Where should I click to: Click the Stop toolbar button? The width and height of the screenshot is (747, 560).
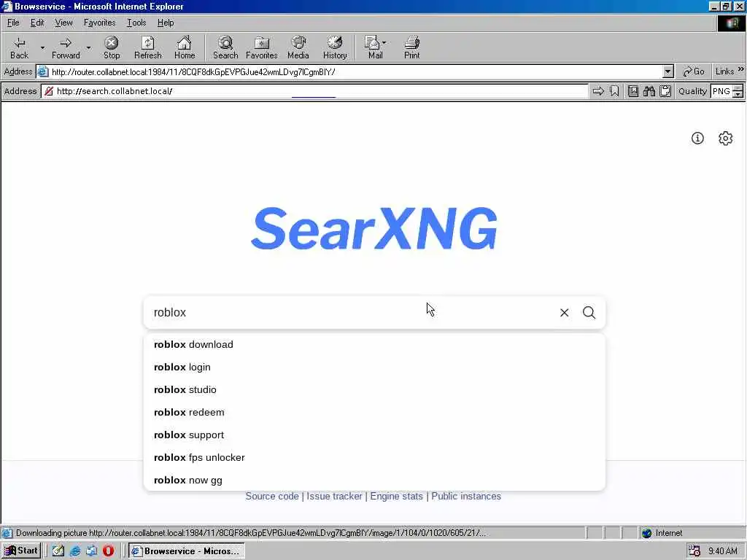point(112,47)
